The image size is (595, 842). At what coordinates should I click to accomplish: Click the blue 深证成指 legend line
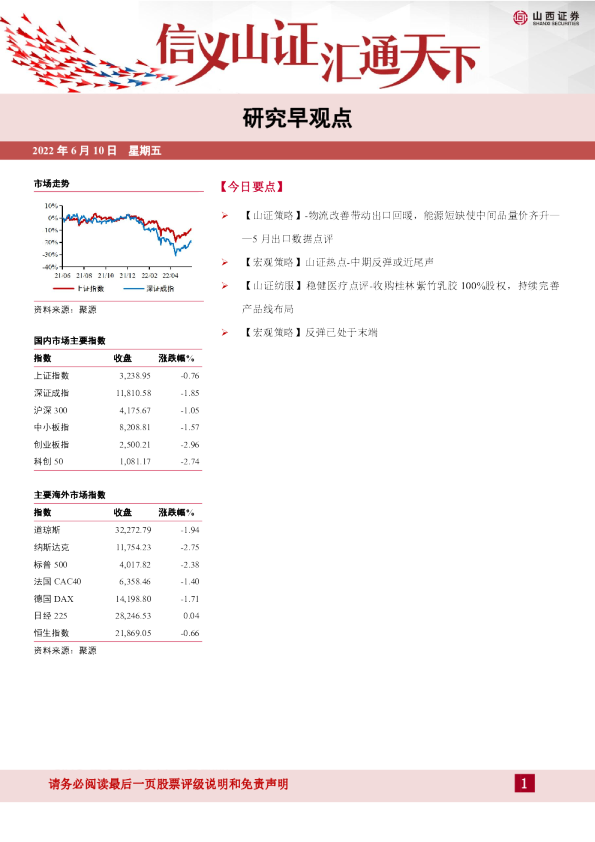pyautogui.click(x=133, y=288)
